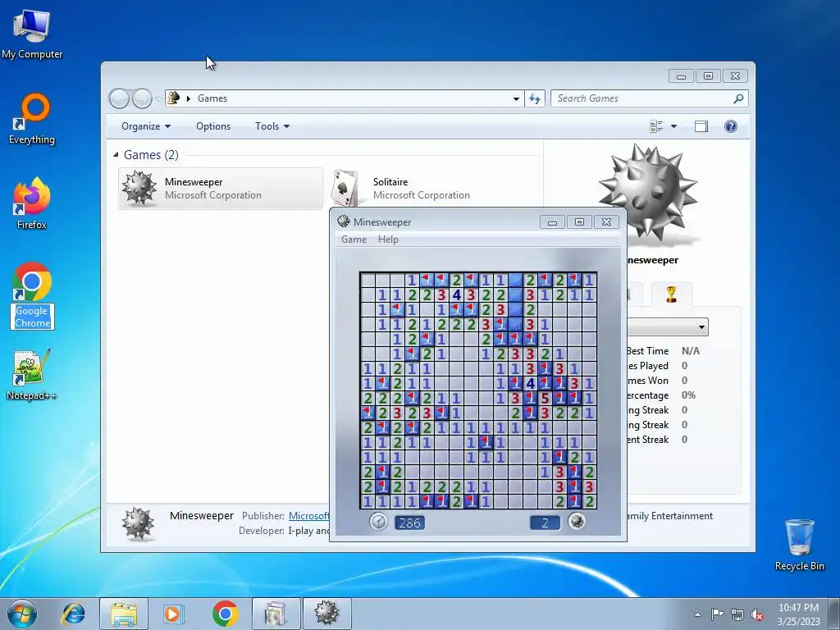Click the Best Time N/A value
This screenshot has height=630, width=840.
point(691,351)
